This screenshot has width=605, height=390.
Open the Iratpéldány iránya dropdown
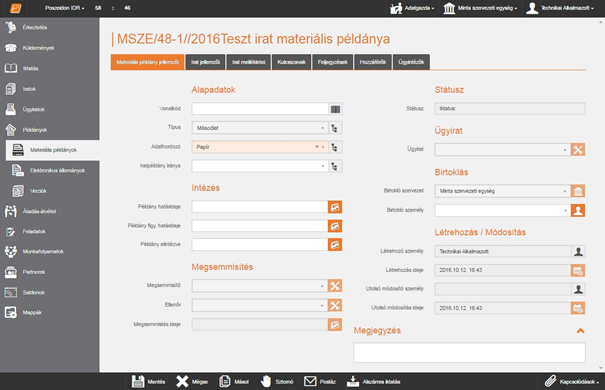[260, 166]
